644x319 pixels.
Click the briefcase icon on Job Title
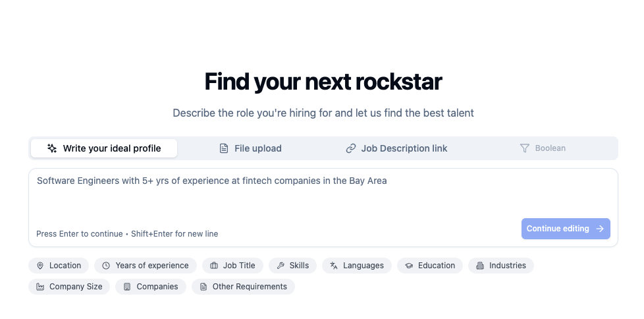tap(214, 266)
